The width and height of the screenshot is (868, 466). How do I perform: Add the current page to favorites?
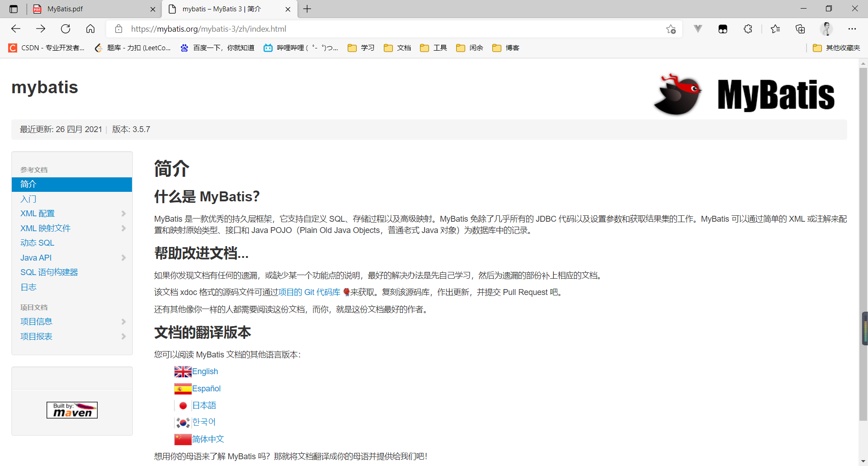671,29
